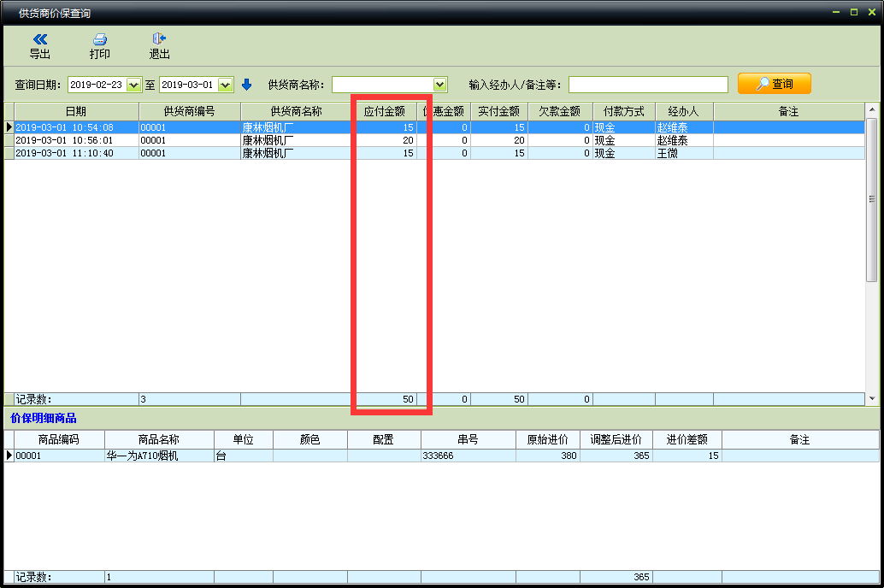Close the 供货商价保查询 window
Screen dimensions: 884x588
[872, 12]
